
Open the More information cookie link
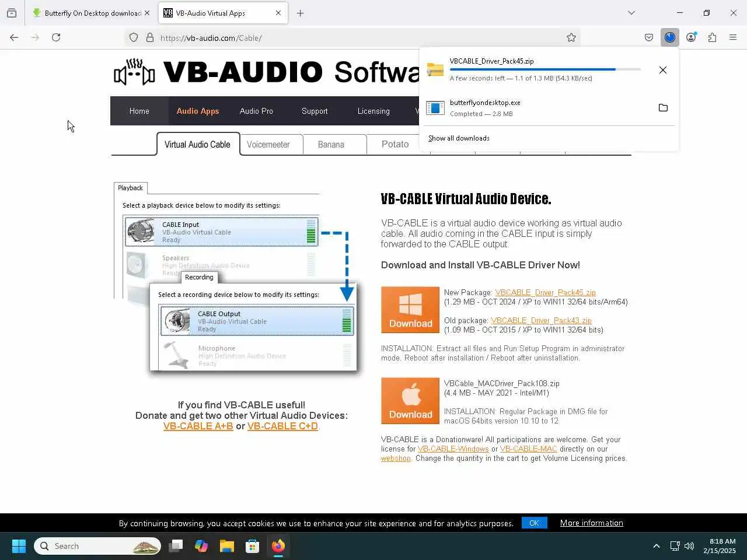point(592,523)
